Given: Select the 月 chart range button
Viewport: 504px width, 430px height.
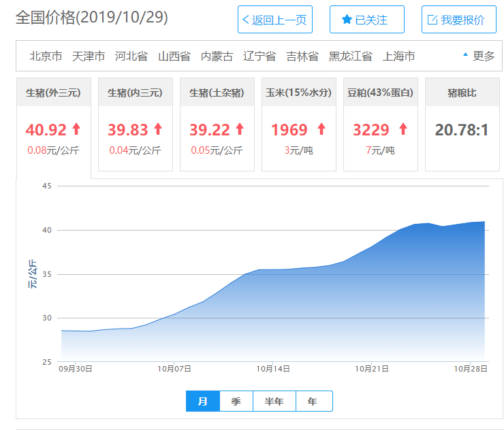Looking at the screenshot, I should [x=203, y=401].
